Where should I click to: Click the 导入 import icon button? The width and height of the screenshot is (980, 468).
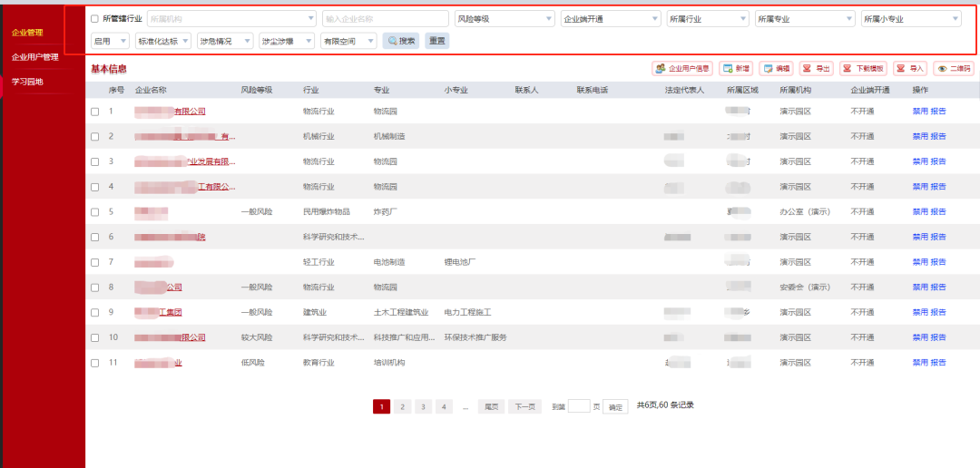pyautogui.click(x=910, y=69)
